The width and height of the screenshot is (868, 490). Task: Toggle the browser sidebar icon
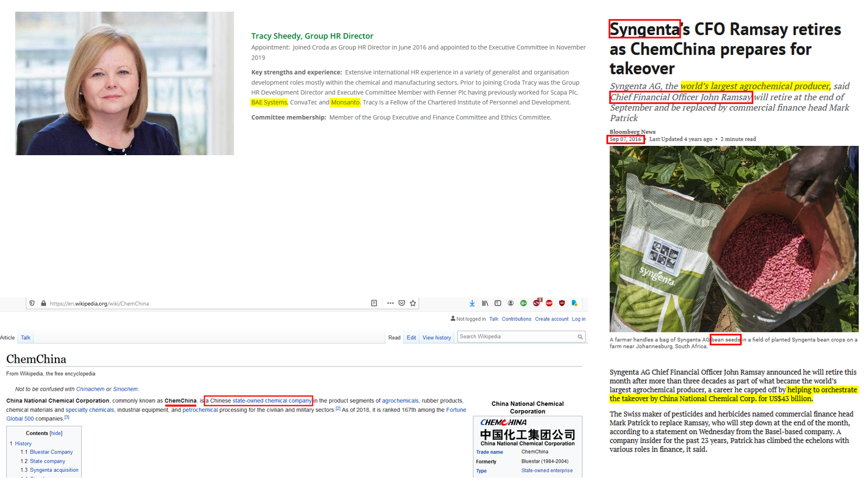tap(498, 303)
